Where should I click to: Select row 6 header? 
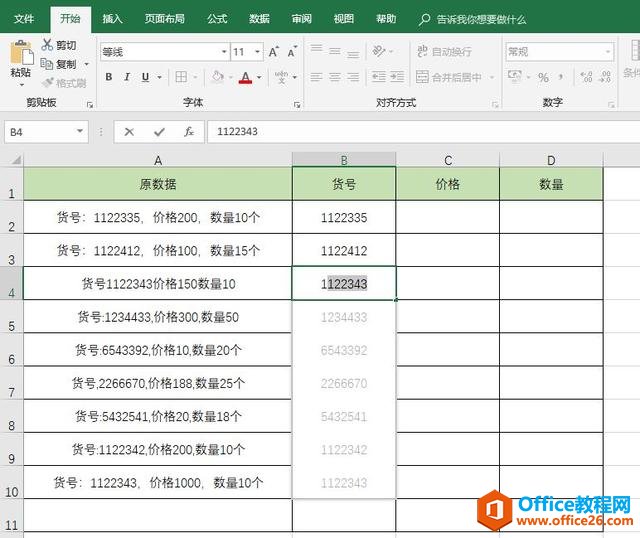11,350
